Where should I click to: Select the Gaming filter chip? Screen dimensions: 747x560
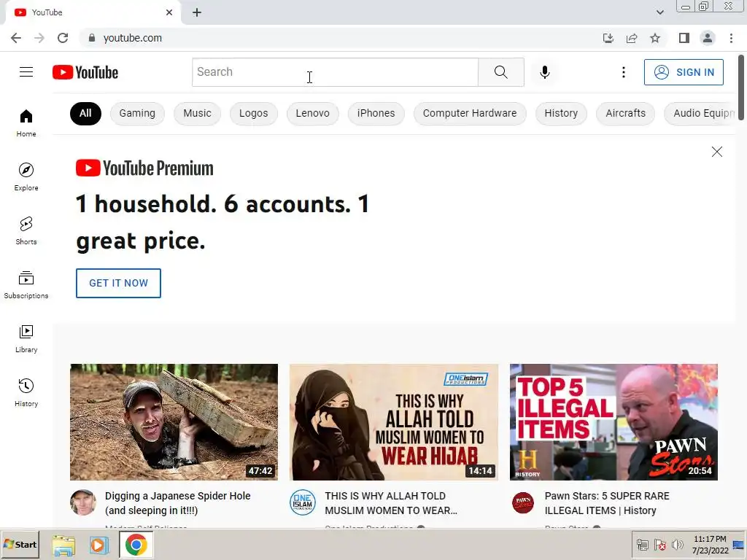(x=137, y=113)
